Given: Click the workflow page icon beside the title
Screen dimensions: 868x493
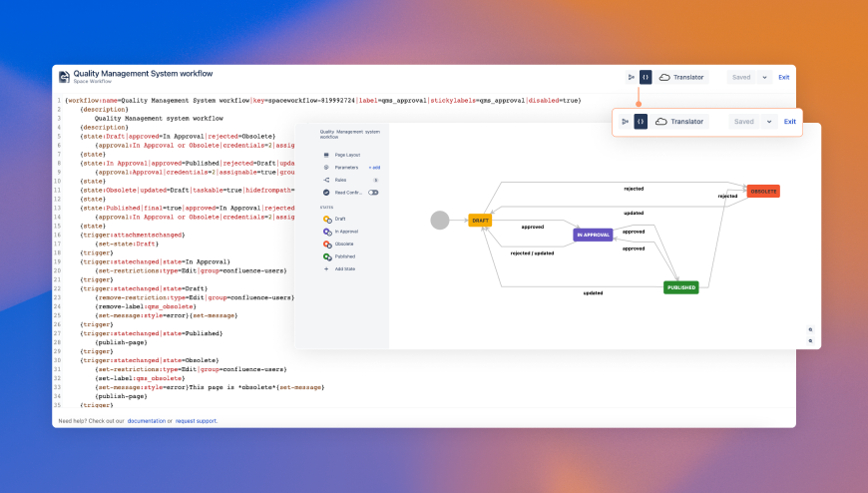Looking at the screenshot, I should [64, 77].
